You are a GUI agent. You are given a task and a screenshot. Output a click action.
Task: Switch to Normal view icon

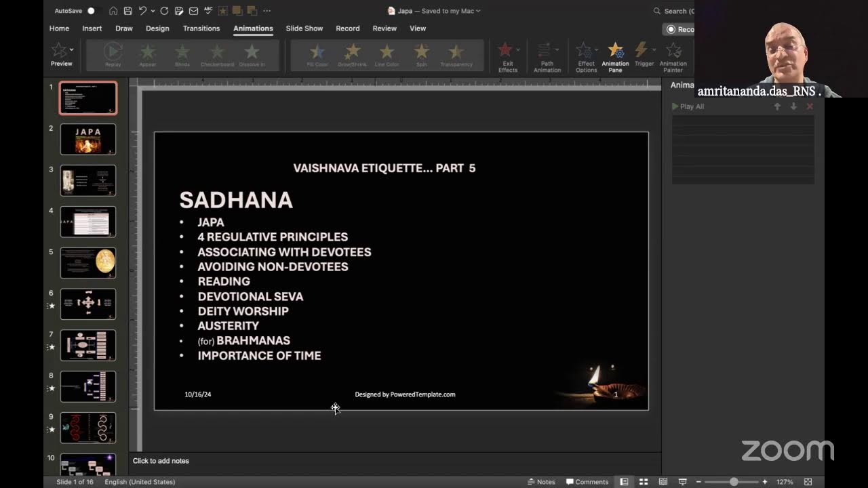point(624,482)
